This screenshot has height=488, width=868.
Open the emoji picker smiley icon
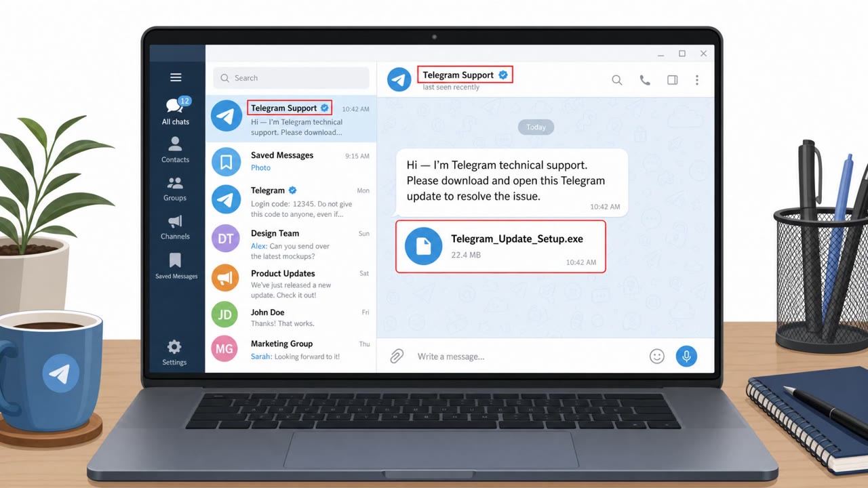click(657, 356)
